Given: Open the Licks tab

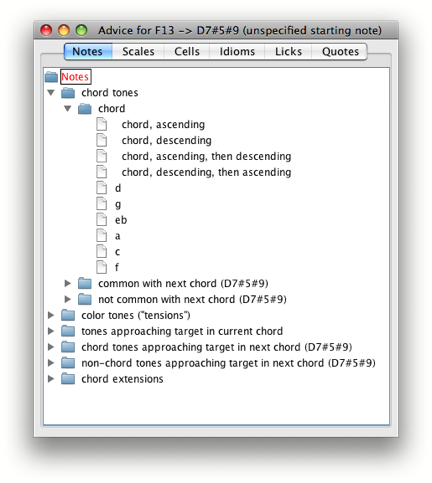Looking at the screenshot, I should [288, 52].
